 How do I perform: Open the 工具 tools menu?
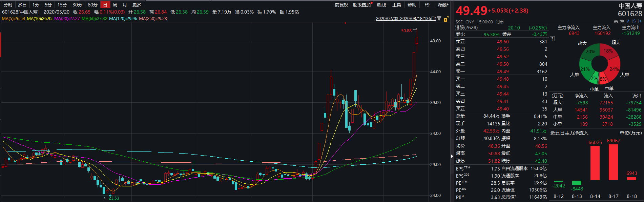(397, 5)
